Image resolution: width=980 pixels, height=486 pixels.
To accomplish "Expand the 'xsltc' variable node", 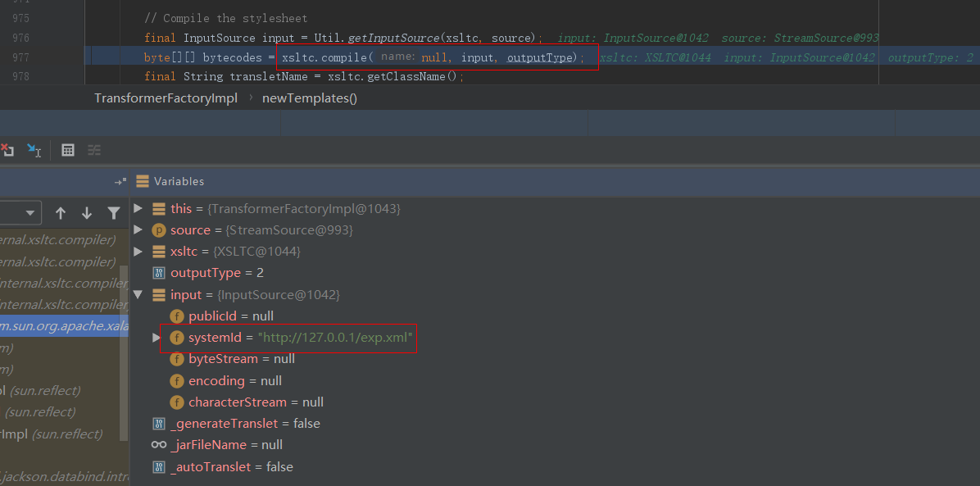I will click(138, 252).
